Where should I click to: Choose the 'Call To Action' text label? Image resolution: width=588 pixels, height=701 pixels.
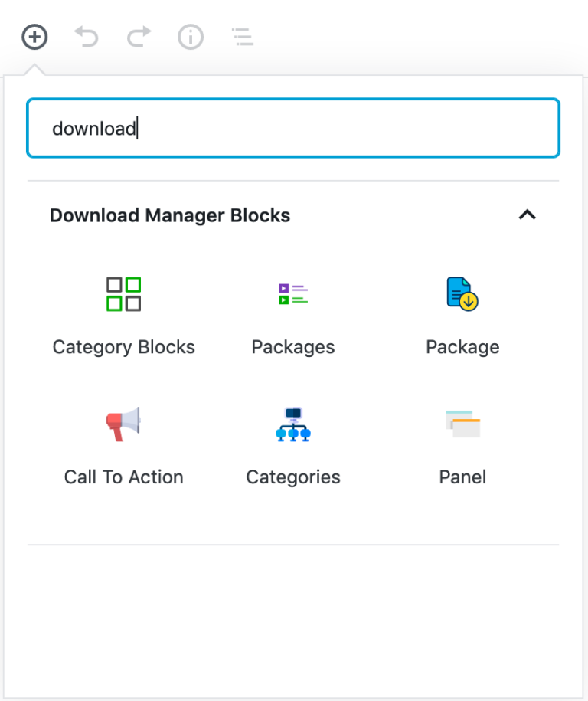coord(124,477)
